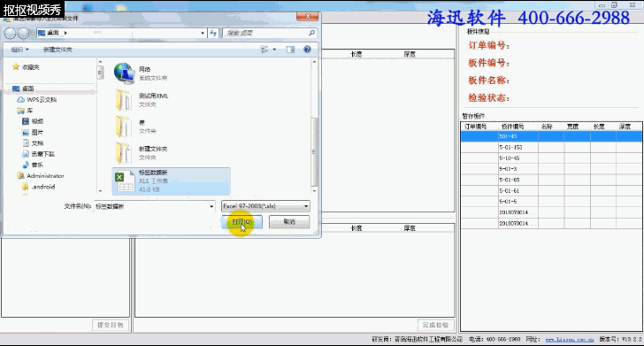This screenshot has height=346, width=644.
Task: Select the highlighted 501-43 row
Action: click(x=551, y=136)
